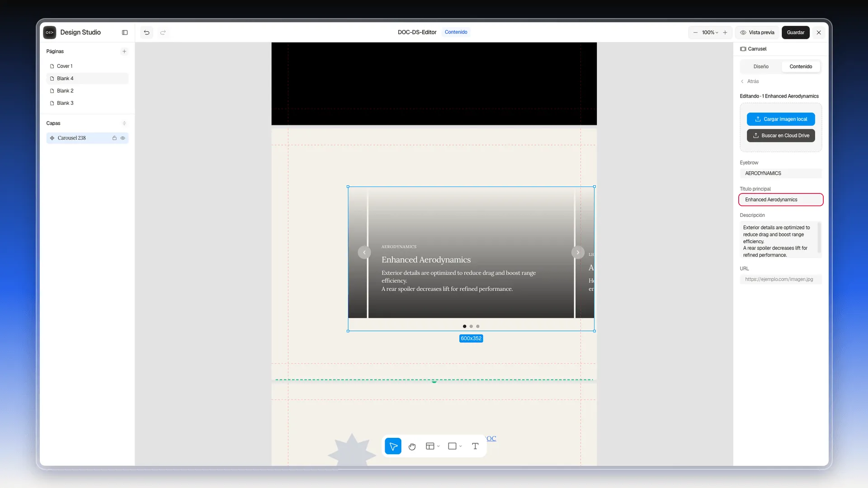Open the Blank 4 page
The height and width of the screenshot is (488, 868).
pos(87,79)
